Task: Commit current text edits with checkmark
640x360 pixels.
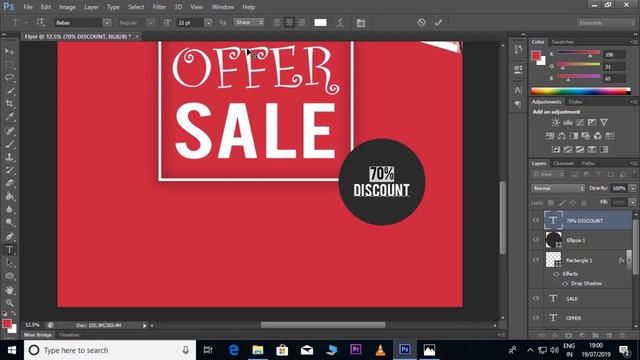Action: 438,23
